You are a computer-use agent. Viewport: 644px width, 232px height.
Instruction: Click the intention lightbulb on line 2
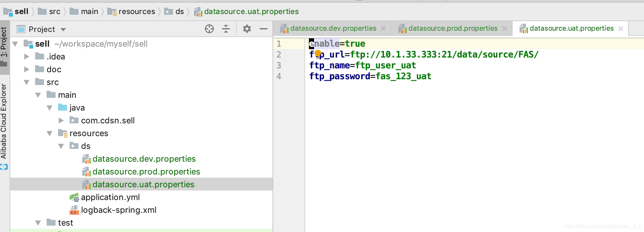coord(318,54)
